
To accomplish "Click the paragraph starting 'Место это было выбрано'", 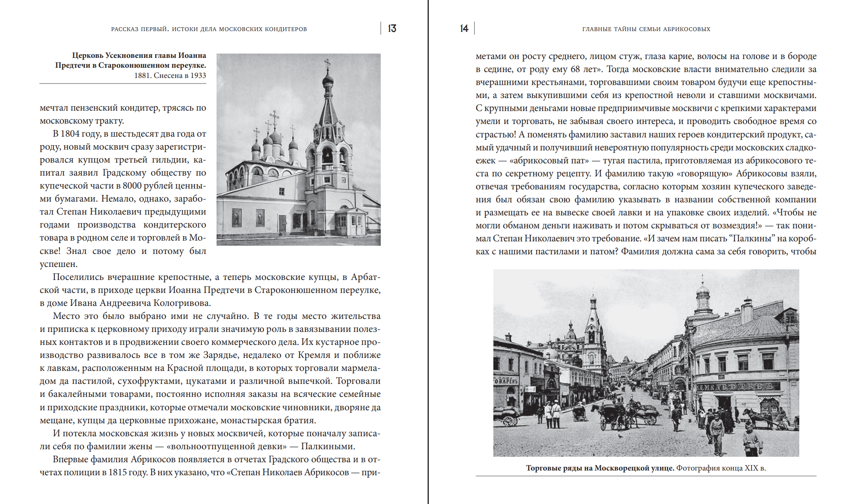I will point(210,368).
